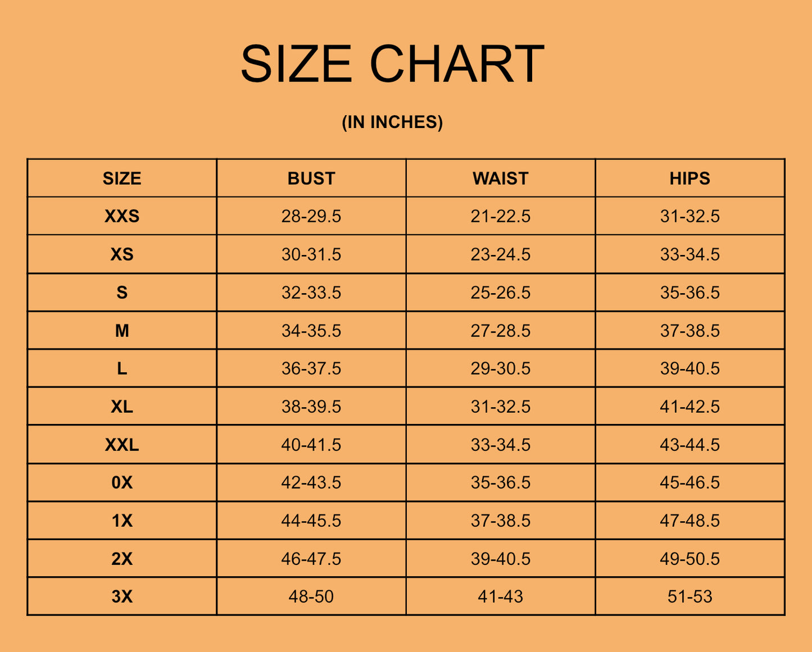
Task: Click hips measurement 49-50.5 for 2X
Action: tap(689, 559)
